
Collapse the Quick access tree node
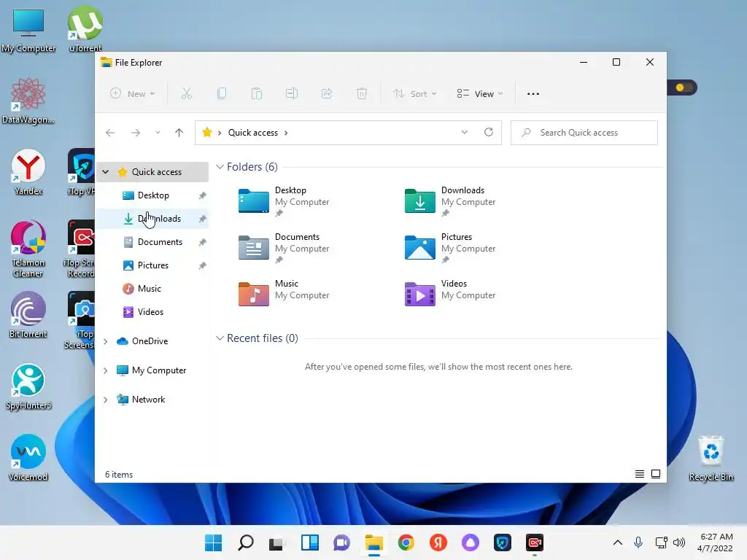tap(106, 172)
